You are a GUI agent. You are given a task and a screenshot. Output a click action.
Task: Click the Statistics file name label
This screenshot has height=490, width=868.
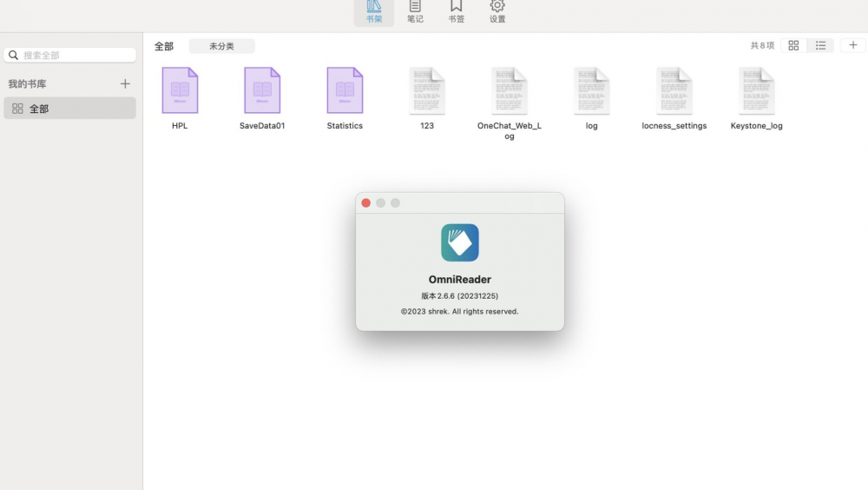[x=345, y=126]
